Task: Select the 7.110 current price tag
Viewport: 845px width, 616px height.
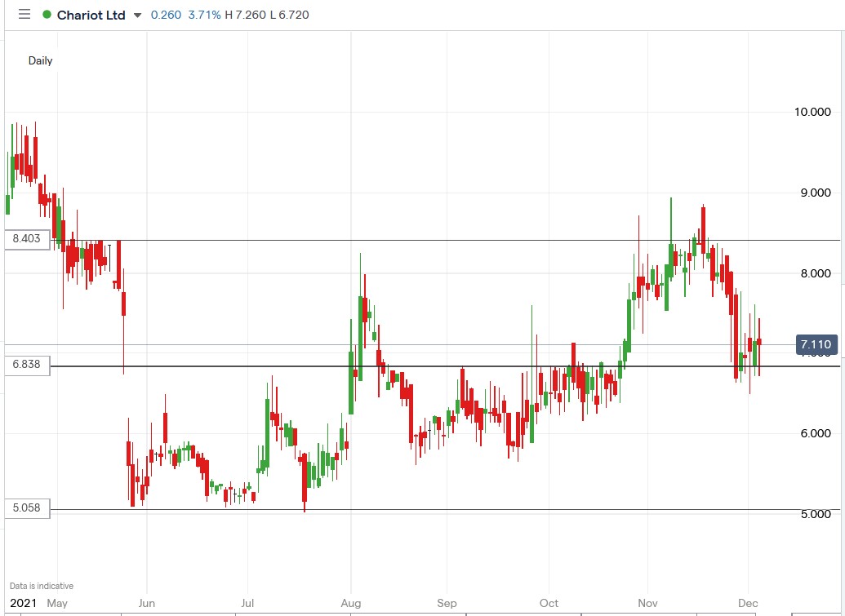Action: click(817, 344)
